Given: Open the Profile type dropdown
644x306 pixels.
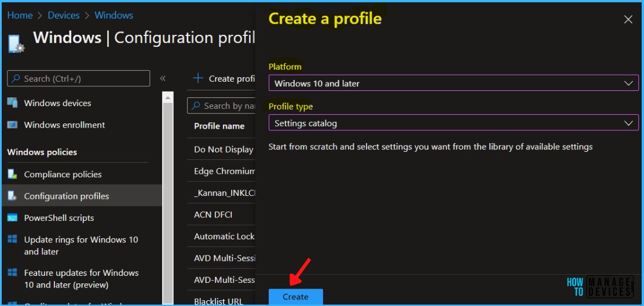Looking at the screenshot, I should (453, 123).
